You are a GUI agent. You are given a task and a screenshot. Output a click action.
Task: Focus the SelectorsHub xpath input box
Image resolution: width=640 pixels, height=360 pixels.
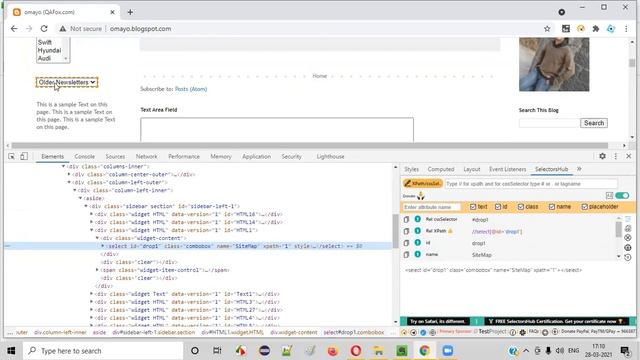pyautogui.click(x=531, y=184)
